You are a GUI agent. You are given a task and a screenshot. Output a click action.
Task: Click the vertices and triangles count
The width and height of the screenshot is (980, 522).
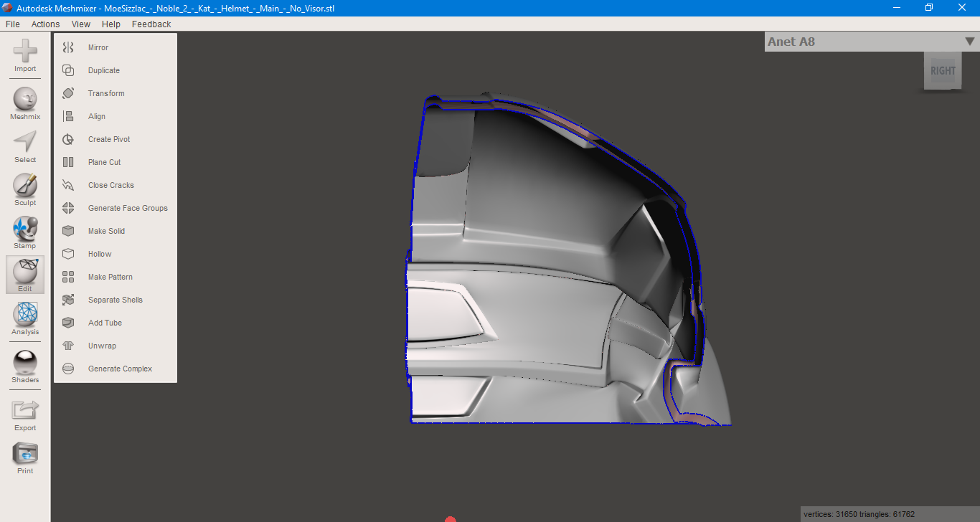pyautogui.click(x=859, y=514)
